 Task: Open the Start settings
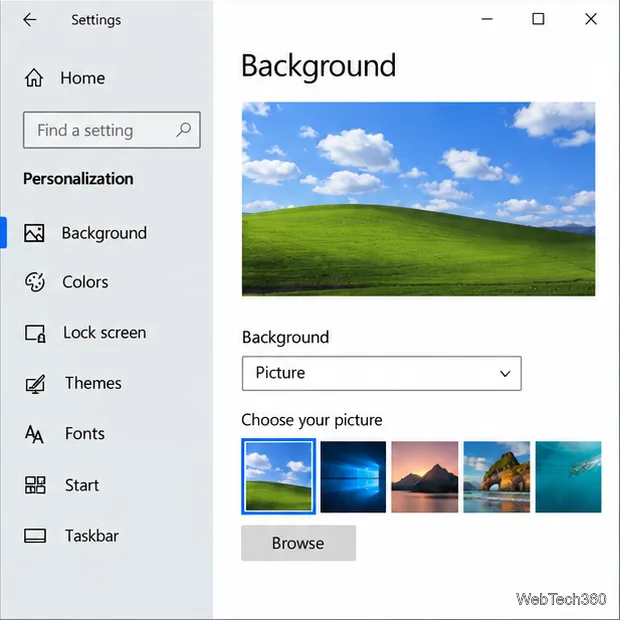(x=82, y=485)
